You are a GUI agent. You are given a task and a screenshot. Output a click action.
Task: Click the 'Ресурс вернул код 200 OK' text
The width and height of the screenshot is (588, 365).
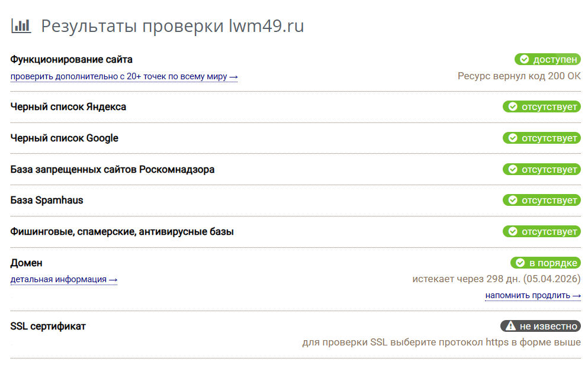coord(519,76)
